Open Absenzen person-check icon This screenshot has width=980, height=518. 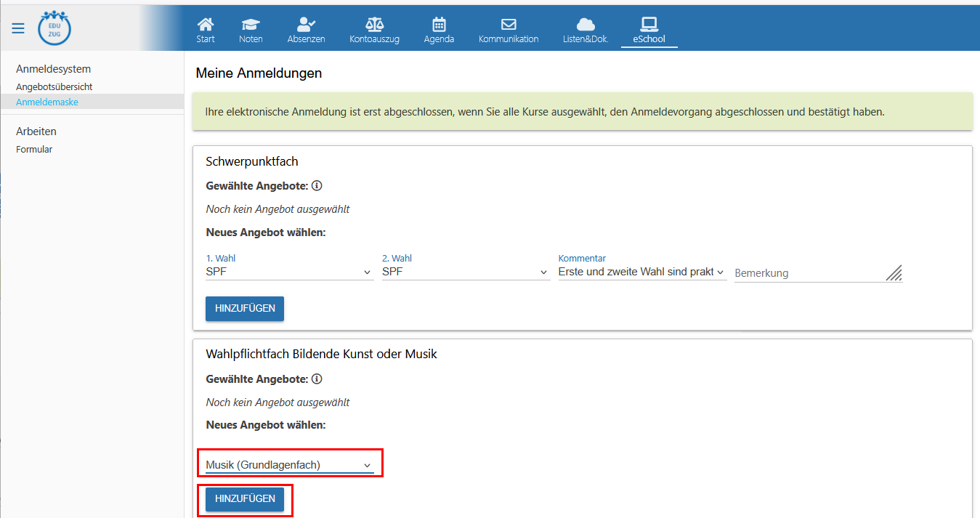click(x=306, y=25)
